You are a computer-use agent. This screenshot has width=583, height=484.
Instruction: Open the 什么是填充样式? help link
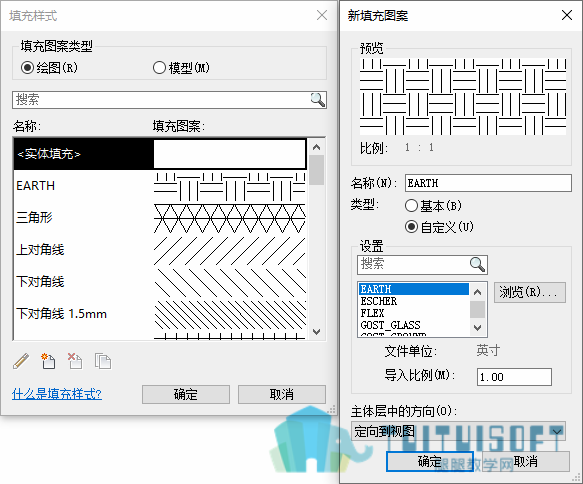tap(57, 394)
